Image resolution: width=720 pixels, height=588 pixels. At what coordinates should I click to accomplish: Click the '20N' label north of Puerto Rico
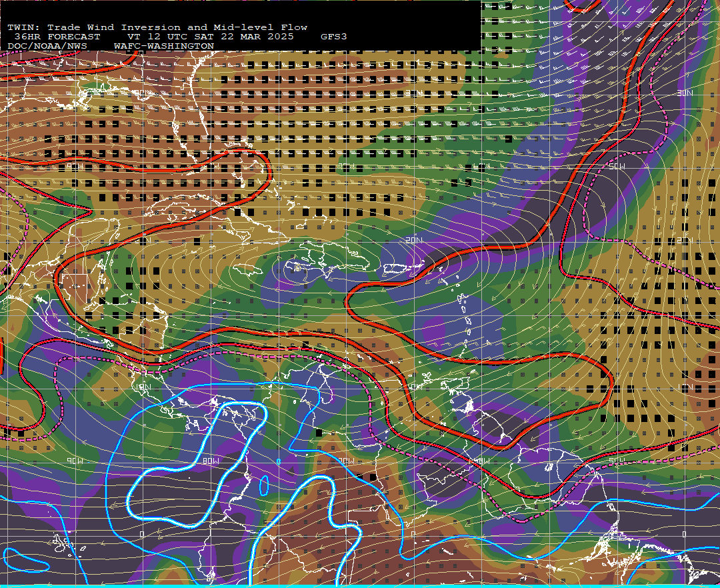pyautogui.click(x=414, y=240)
